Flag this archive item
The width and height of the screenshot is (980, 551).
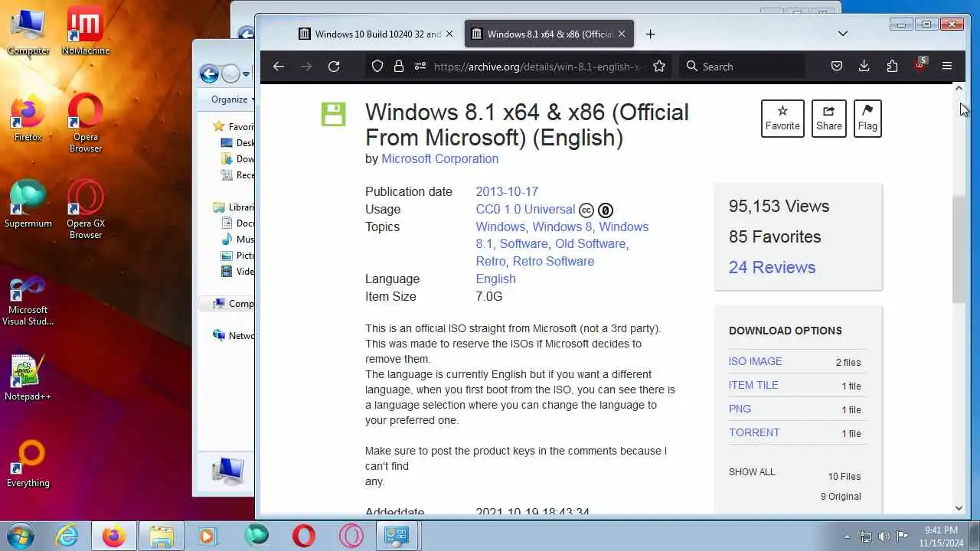[867, 119]
